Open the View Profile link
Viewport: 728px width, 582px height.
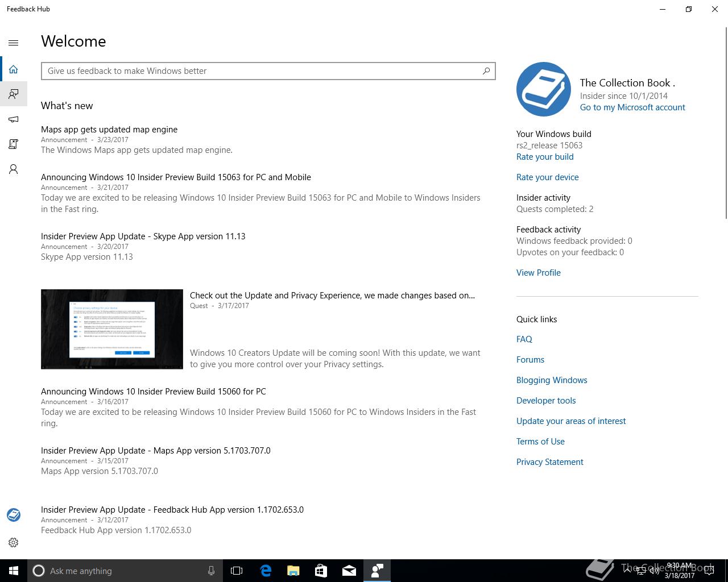[x=539, y=273]
